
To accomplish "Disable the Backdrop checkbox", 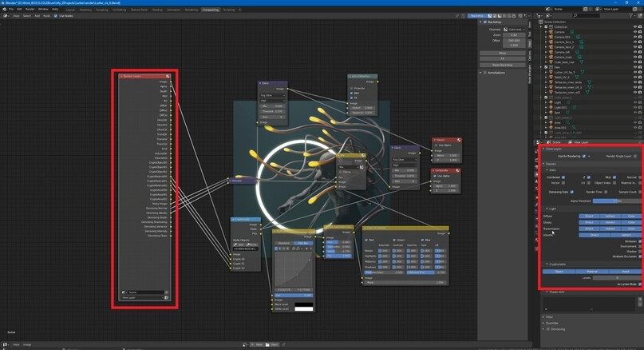I will tap(484, 22).
